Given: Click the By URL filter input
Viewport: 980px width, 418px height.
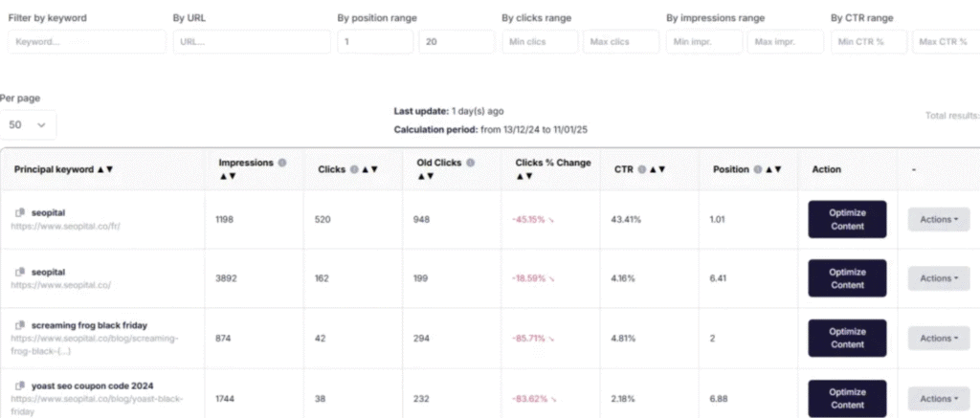Looking at the screenshot, I should click(252, 42).
